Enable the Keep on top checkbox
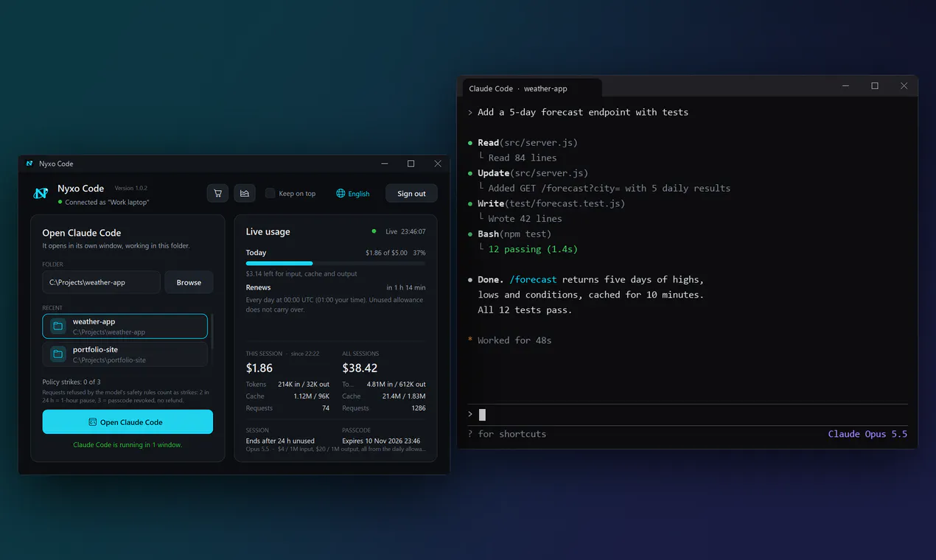 [x=270, y=193]
